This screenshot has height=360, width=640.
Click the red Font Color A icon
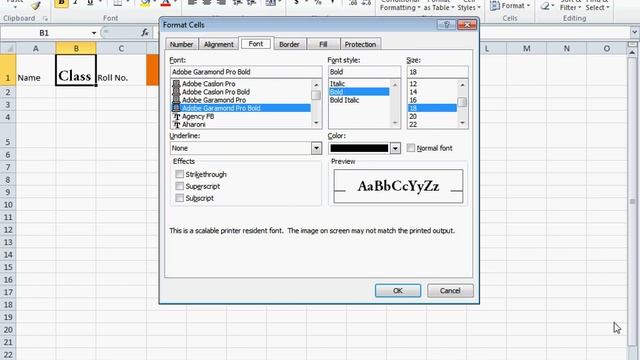165,3
